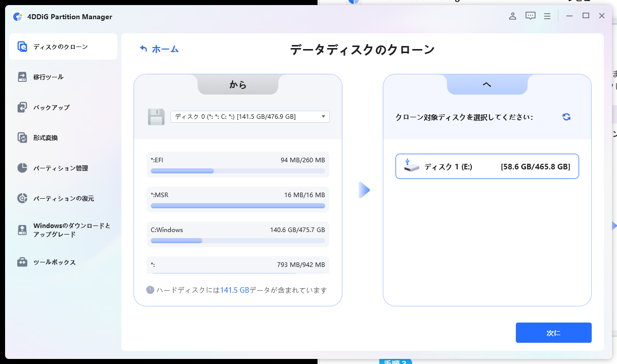617x364 pixels.
Task: Open the feedback message icon
Action: [530, 16]
